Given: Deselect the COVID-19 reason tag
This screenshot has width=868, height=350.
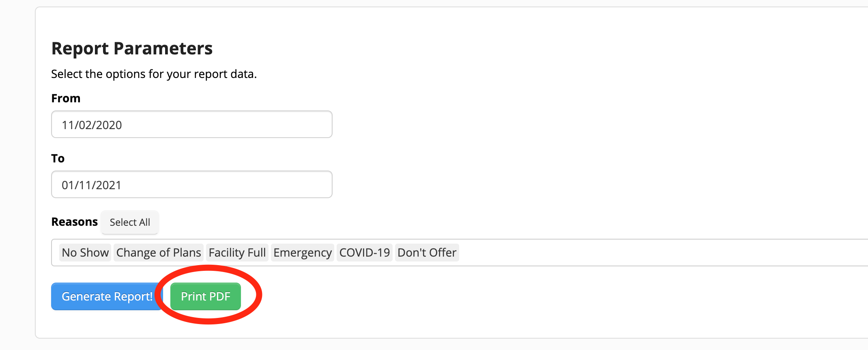Looking at the screenshot, I should [364, 252].
